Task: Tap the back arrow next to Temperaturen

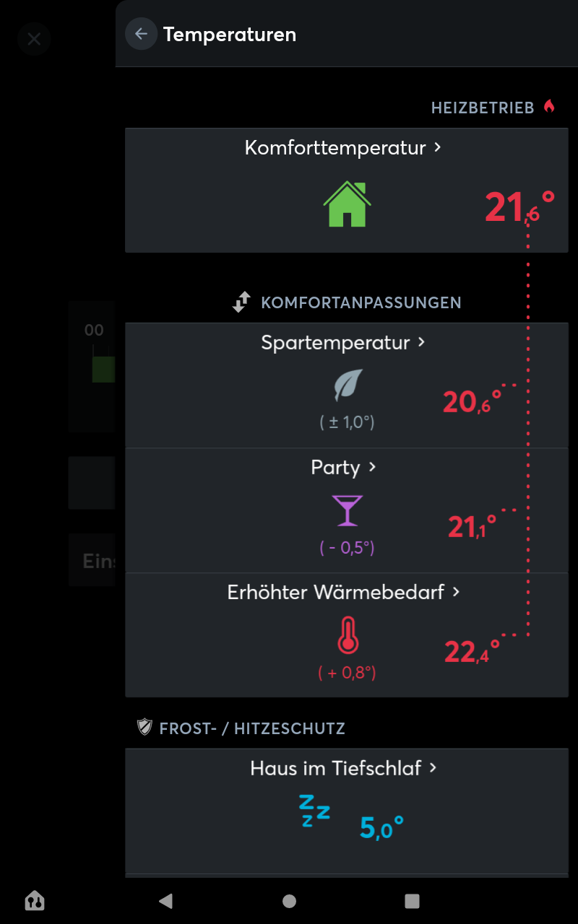Action: pyautogui.click(x=141, y=34)
